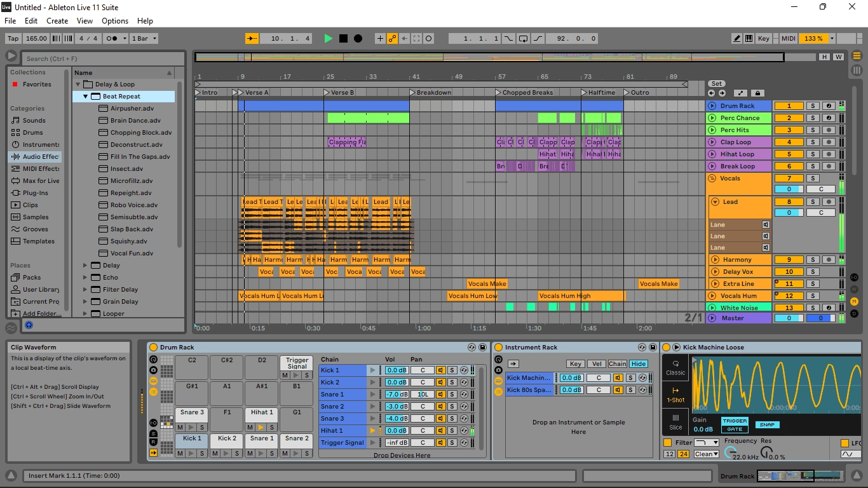Select the Slice mode in Simpler
868x488 pixels.
point(675,423)
